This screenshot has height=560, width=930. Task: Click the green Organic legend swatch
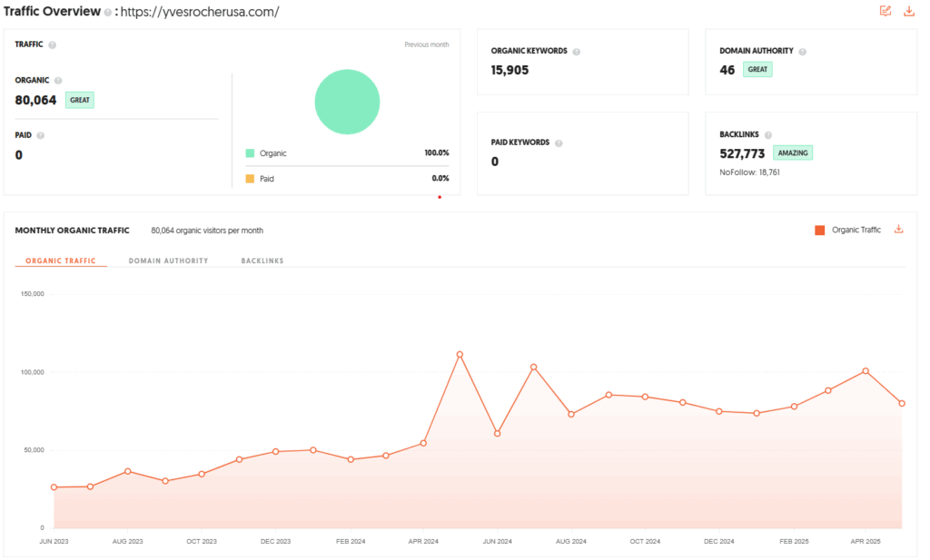[x=250, y=153]
